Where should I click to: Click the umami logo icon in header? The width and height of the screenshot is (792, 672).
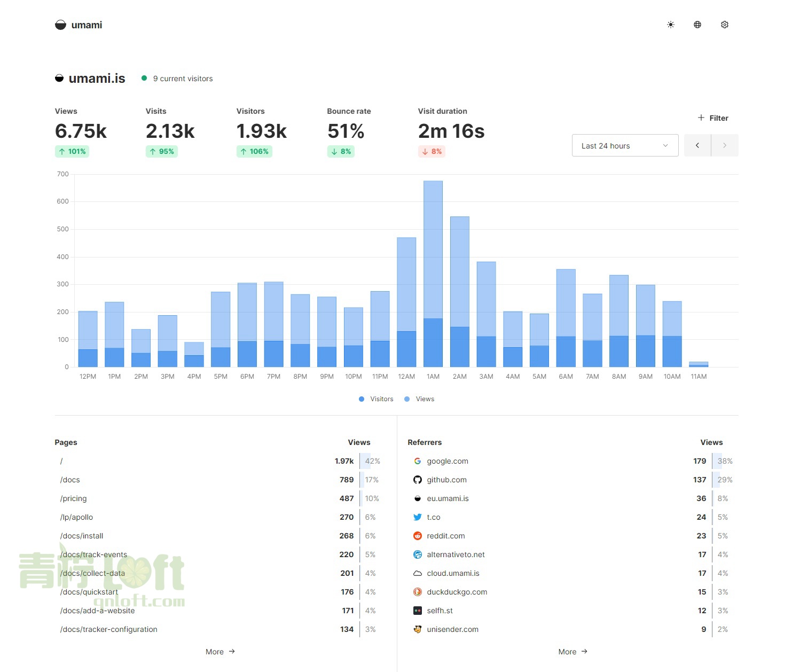[60, 25]
